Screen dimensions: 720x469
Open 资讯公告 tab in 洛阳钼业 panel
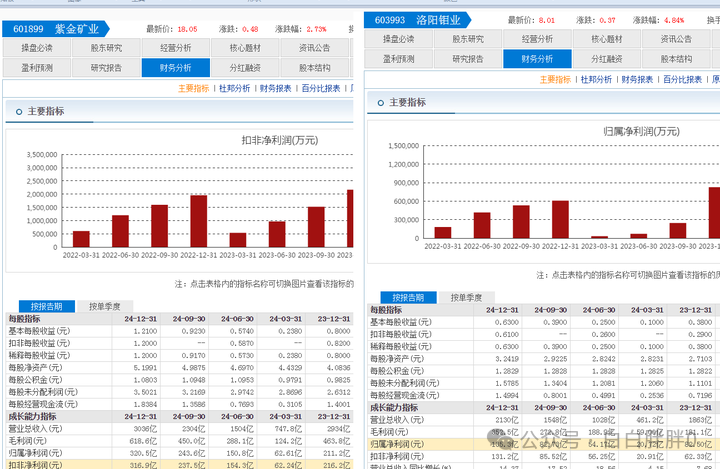pos(676,39)
